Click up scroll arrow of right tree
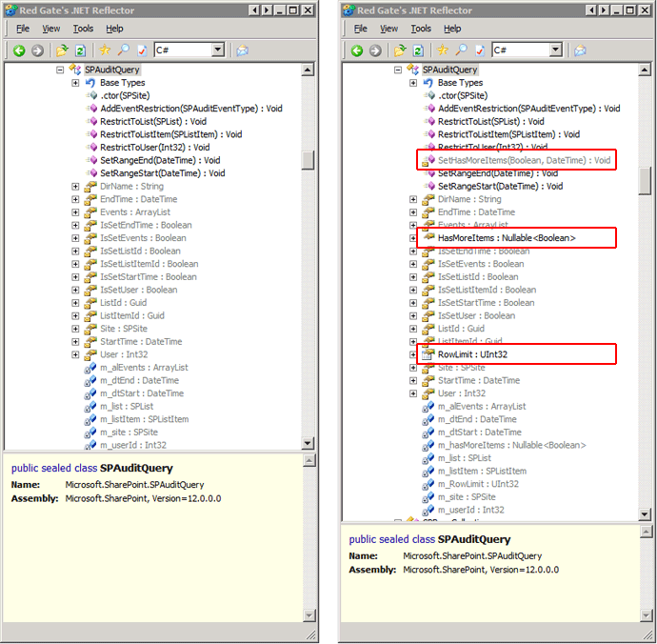Screen dimensions: 657x644 [x=646, y=70]
